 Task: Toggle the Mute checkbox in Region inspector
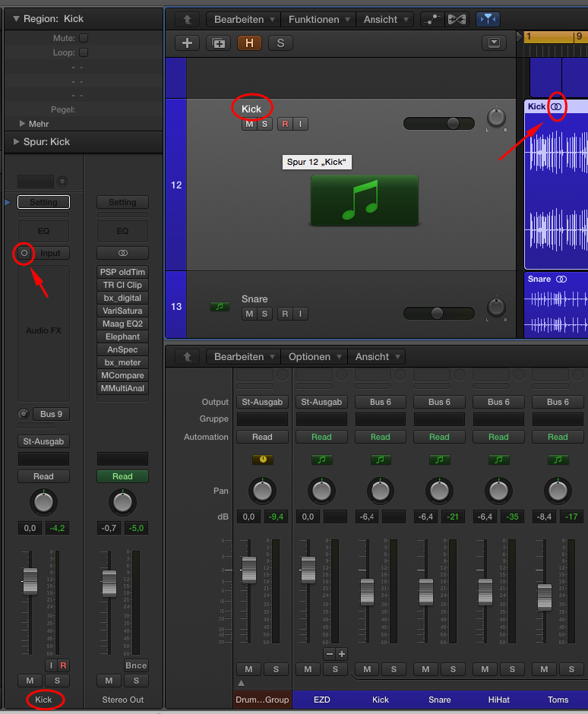pos(84,38)
